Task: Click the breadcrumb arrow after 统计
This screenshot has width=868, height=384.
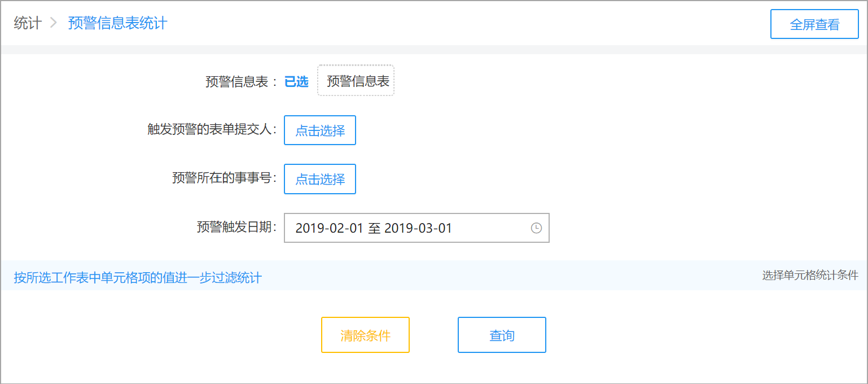Action: (54, 23)
